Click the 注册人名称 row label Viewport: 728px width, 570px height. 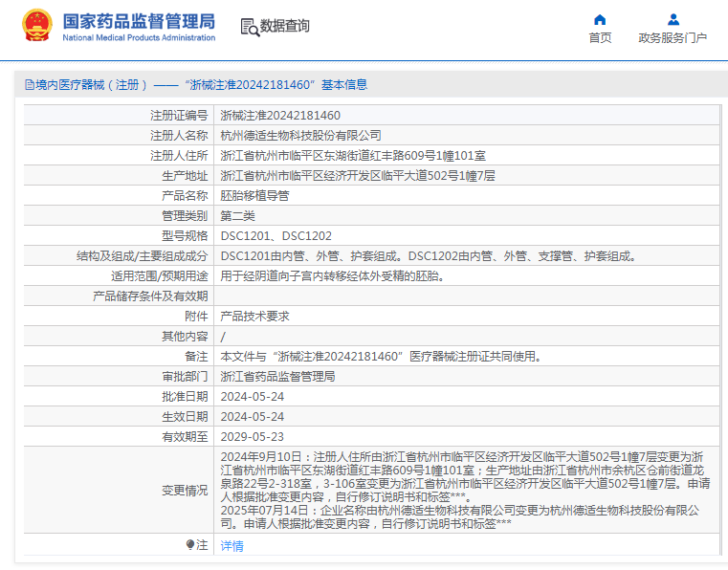coord(179,136)
